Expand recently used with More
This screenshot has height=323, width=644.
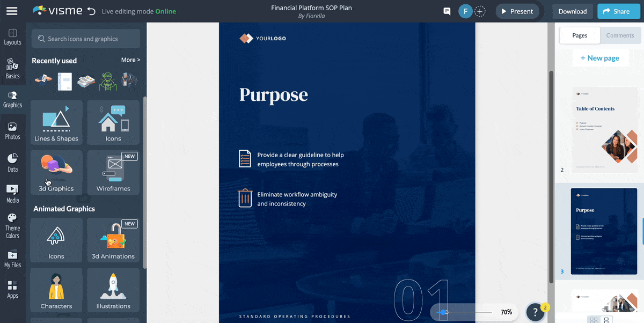click(x=130, y=60)
